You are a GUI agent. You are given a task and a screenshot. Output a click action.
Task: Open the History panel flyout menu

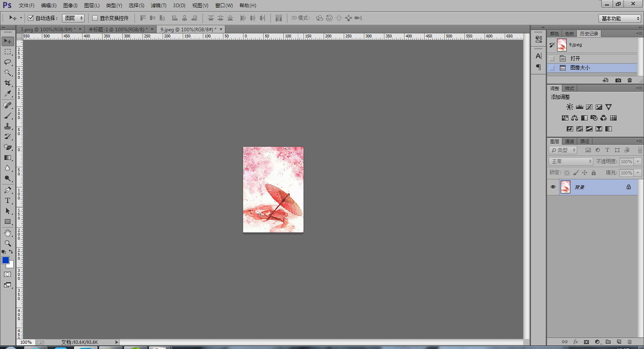tap(639, 33)
